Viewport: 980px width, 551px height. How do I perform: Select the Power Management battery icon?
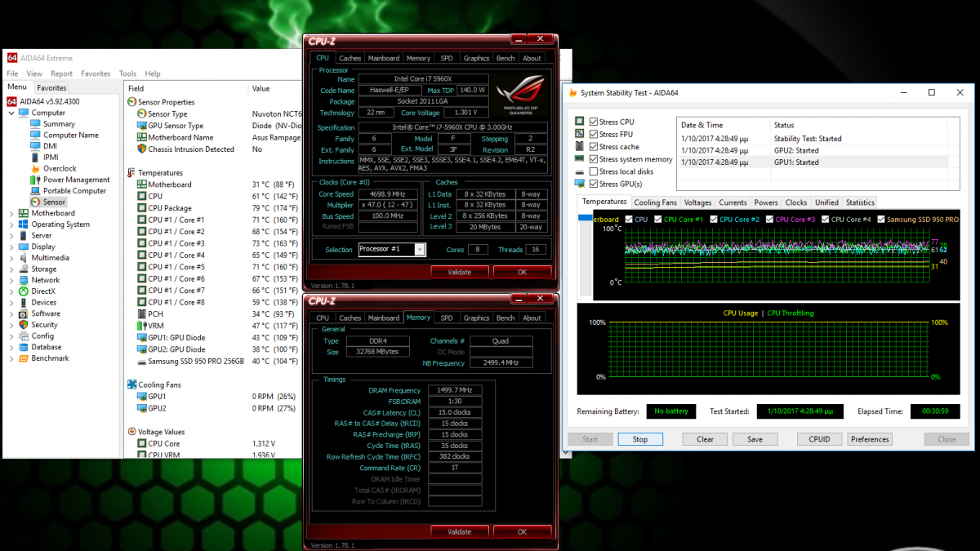tap(35, 180)
